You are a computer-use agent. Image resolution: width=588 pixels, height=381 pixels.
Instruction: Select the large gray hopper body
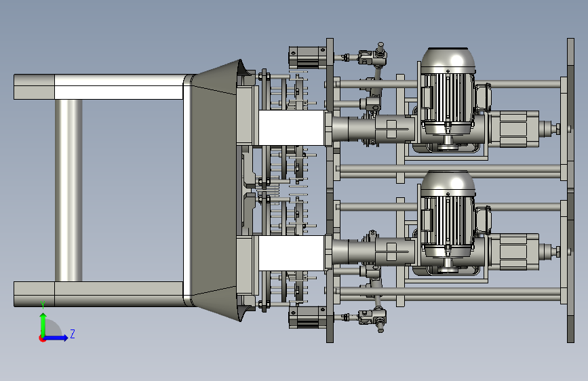point(214,190)
